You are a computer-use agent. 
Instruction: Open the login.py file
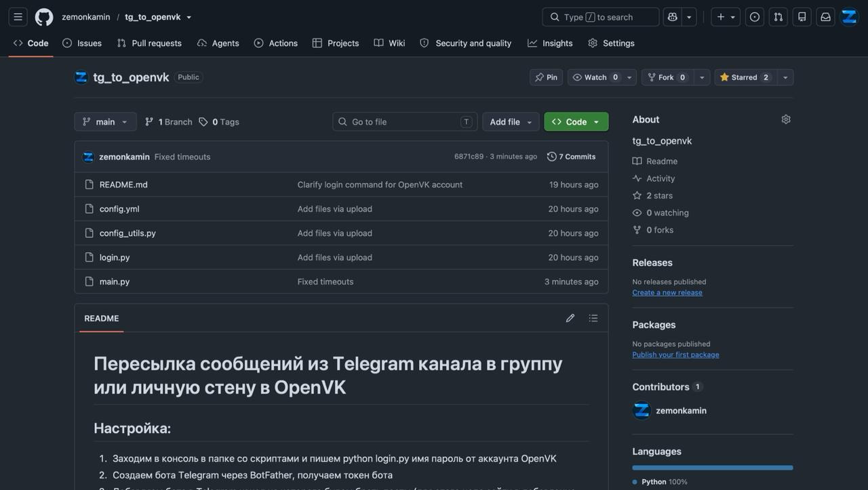(115, 258)
